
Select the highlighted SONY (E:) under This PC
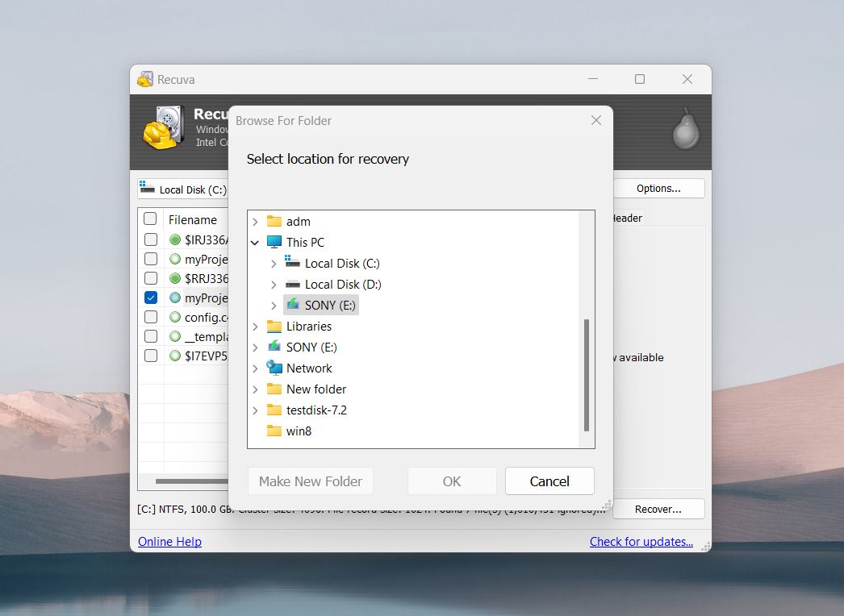pos(331,305)
